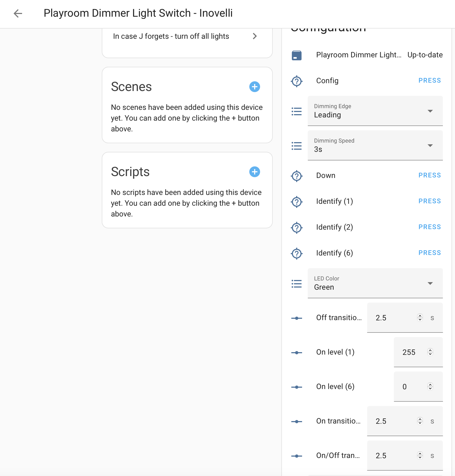Click the 'On transitio...' label
The image size is (455, 476).
(338, 421)
